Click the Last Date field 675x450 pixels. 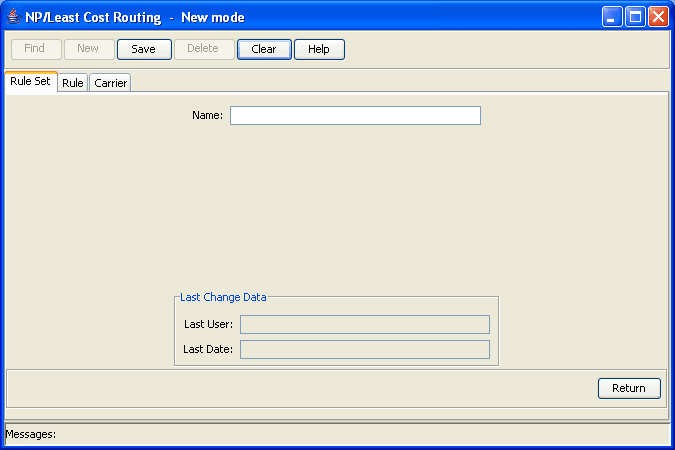365,349
